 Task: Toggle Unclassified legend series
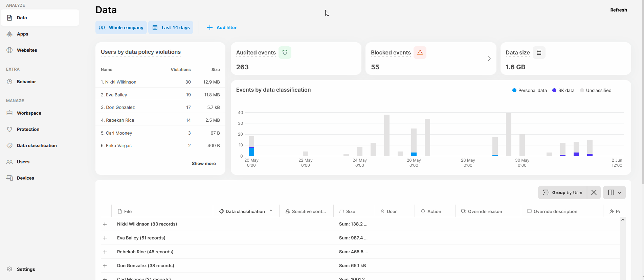tap(596, 90)
